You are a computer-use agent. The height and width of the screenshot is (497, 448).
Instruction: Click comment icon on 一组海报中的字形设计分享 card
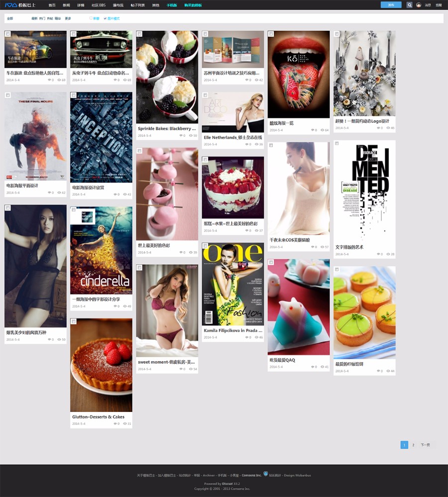[115, 306]
